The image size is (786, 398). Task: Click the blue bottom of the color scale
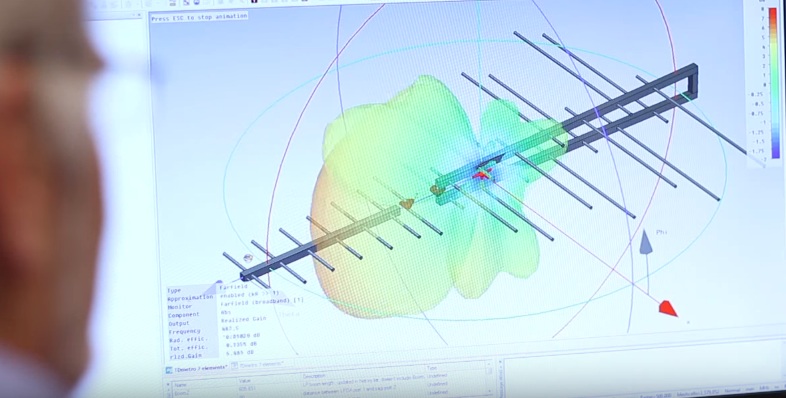tap(775, 150)
